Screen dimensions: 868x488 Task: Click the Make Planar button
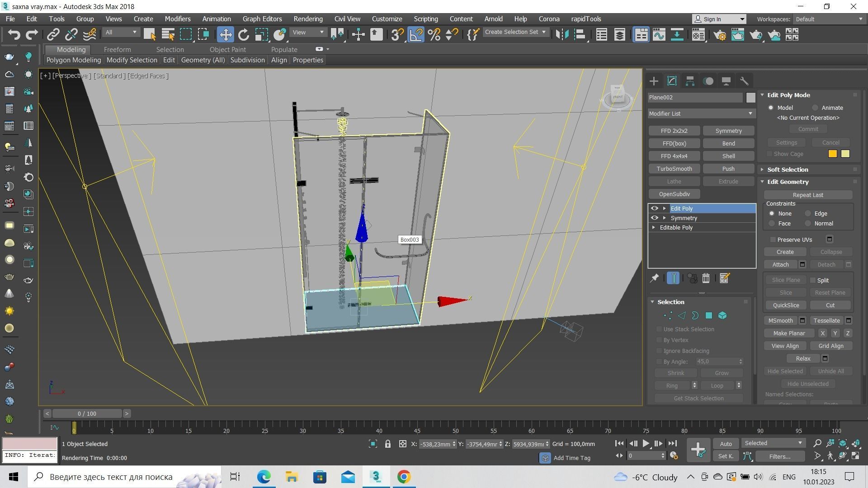(789, 333)
